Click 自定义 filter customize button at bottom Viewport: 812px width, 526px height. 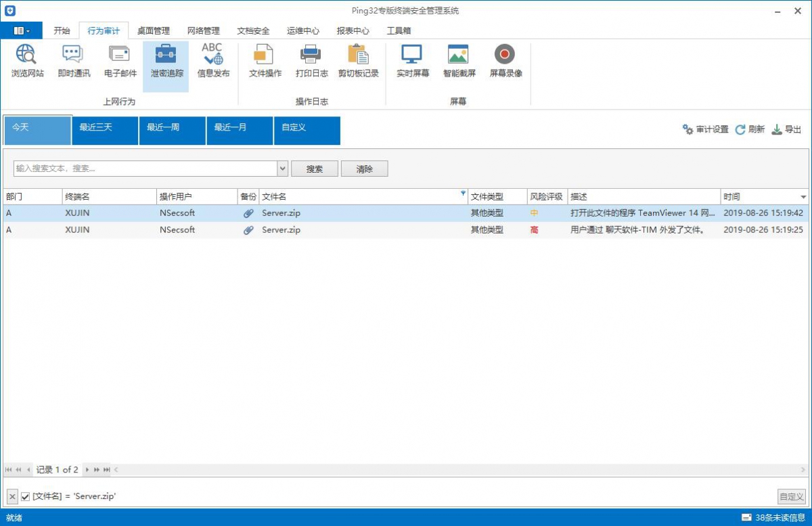(792, 496)
